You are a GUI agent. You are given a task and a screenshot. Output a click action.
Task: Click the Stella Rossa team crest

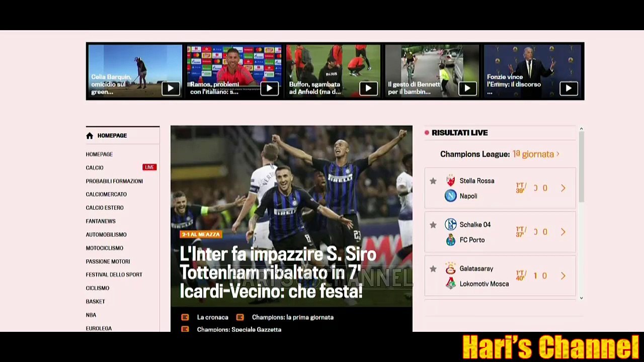pos(451,181)
